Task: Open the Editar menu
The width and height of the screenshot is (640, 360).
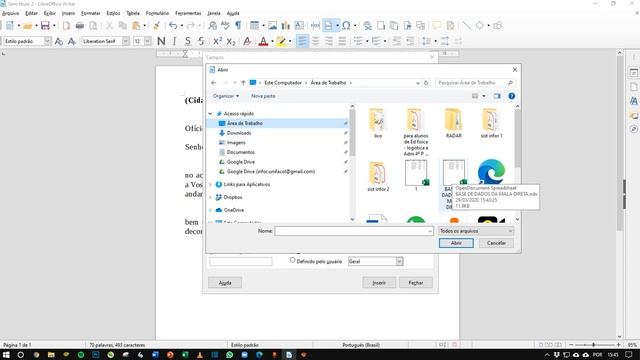Action: [x=31, y=13]
